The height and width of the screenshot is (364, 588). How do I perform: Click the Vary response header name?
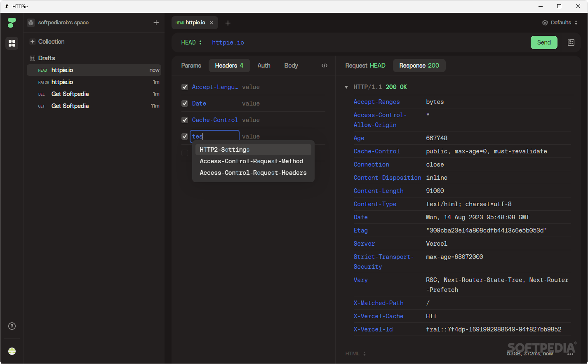[360, 280]
